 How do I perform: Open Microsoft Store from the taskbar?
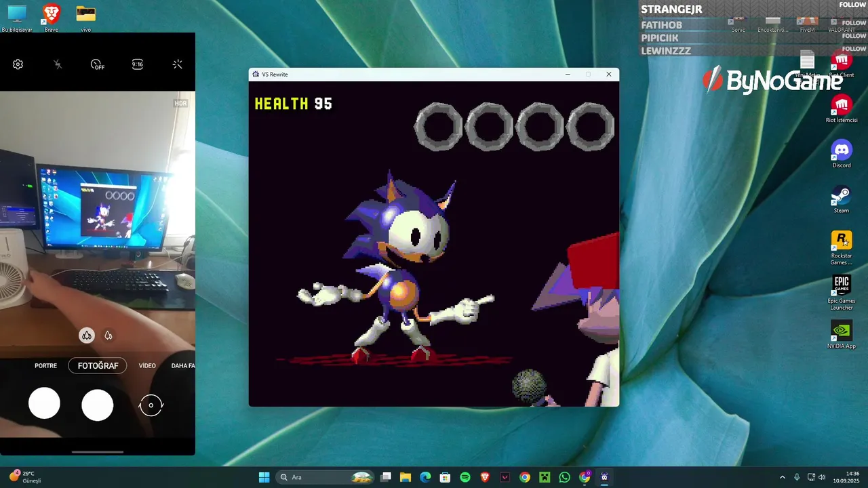click(445, 477)
